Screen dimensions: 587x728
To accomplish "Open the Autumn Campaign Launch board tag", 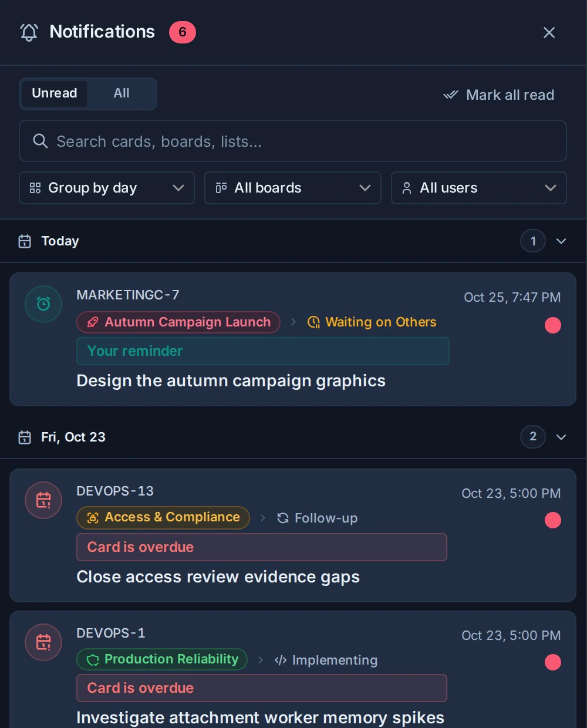I will point(178,322).
